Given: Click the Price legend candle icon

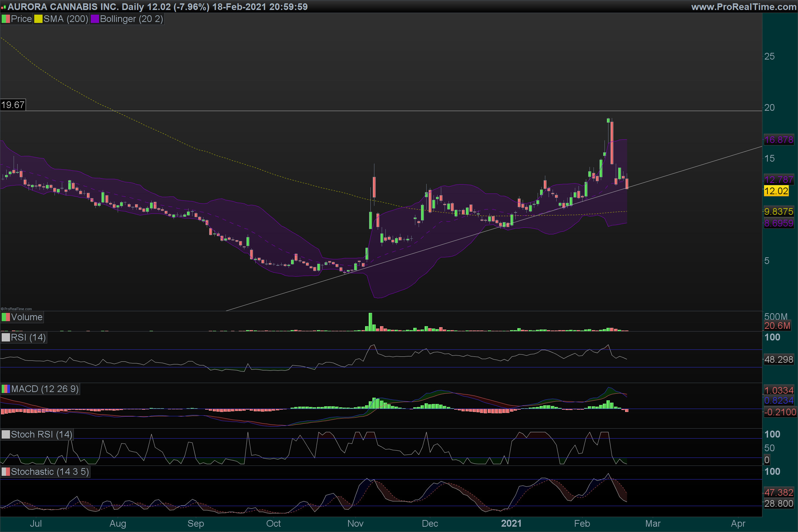Looking at the screenshot, I should (6, 19).
